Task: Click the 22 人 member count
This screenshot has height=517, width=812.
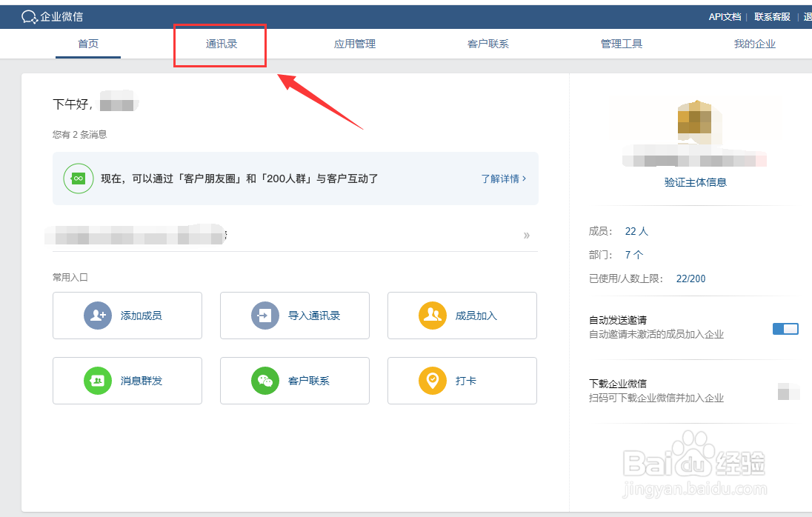Action: click(x=636, y=230)
